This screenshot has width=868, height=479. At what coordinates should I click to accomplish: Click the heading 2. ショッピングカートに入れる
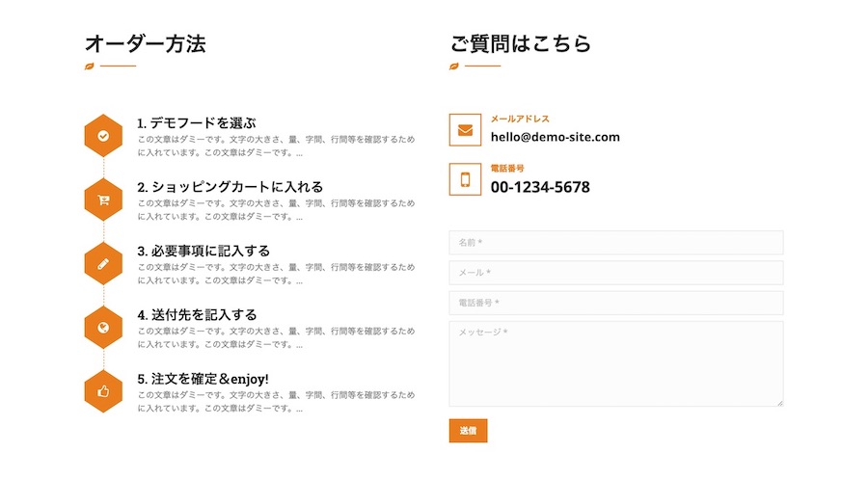tap(231, 187)
